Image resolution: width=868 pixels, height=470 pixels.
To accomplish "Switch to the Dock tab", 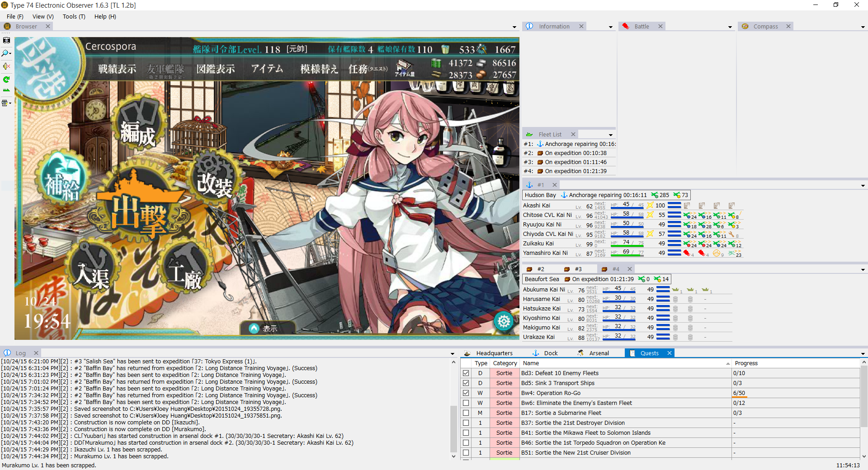I will [x=545, y=353].
